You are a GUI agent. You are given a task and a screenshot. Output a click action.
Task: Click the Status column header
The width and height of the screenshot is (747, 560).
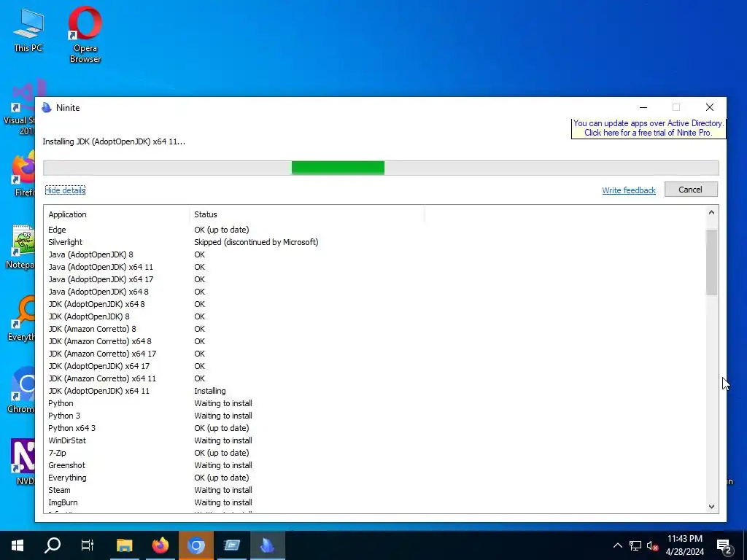coord(307,214)
